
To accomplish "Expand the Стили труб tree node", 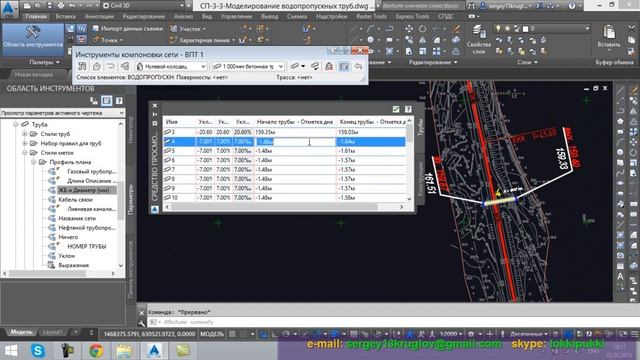I will (25, 133).
